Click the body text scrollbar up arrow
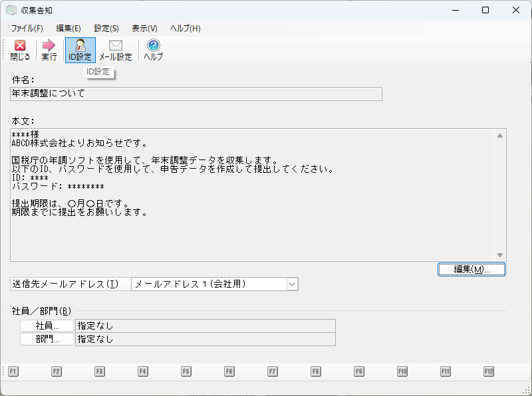 (x=500, y=136)
